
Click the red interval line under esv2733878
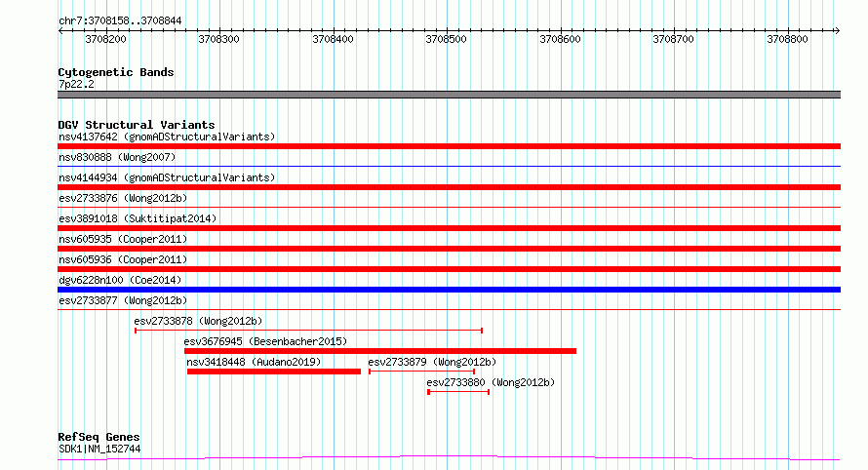(x=309, y=331)
